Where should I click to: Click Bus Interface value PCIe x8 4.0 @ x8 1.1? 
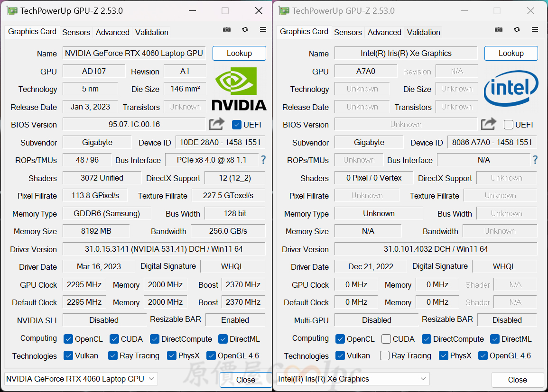[x=212, y=160]
